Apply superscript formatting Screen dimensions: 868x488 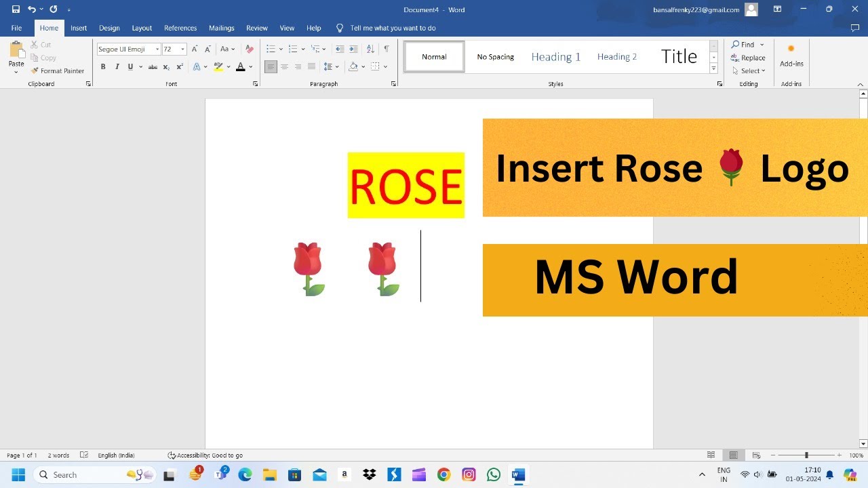180,66
